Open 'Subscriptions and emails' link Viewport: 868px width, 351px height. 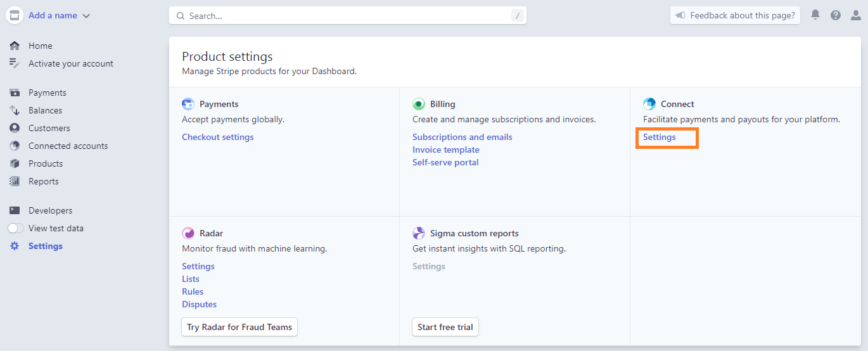pos(463,137)
